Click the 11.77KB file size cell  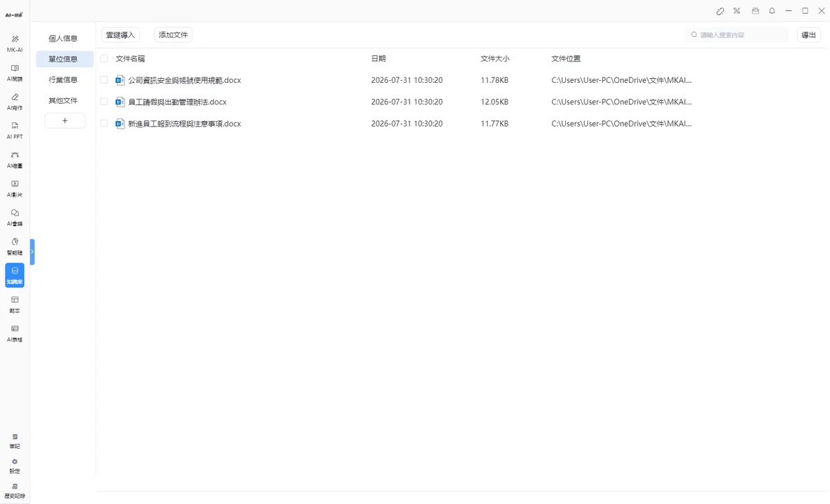pos(495,124)
